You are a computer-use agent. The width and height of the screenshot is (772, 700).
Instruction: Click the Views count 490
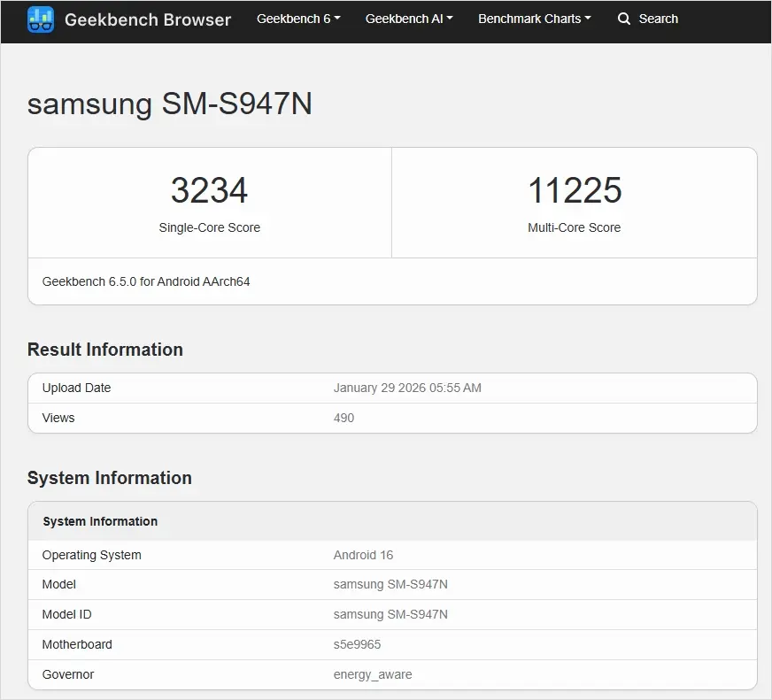[344, 418]
